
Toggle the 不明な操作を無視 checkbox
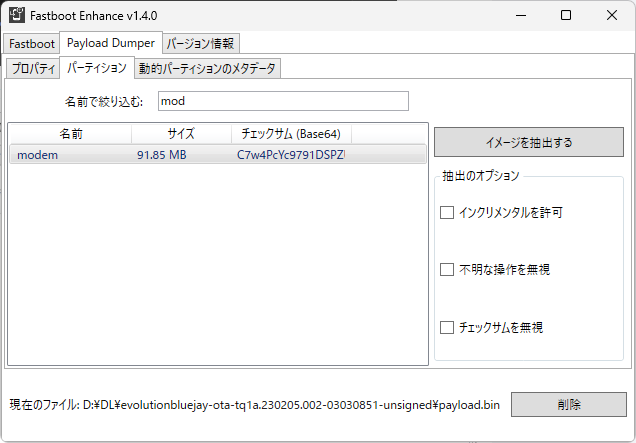[x=447, y=269]
